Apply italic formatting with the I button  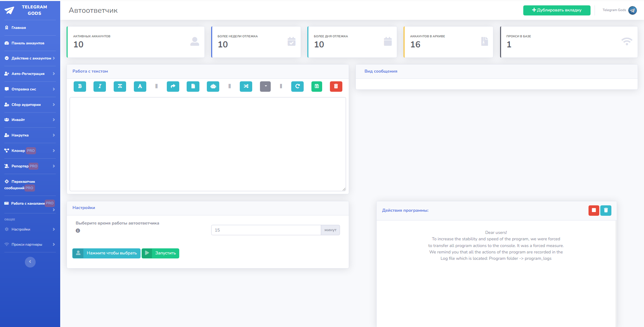tap(100, 86)
